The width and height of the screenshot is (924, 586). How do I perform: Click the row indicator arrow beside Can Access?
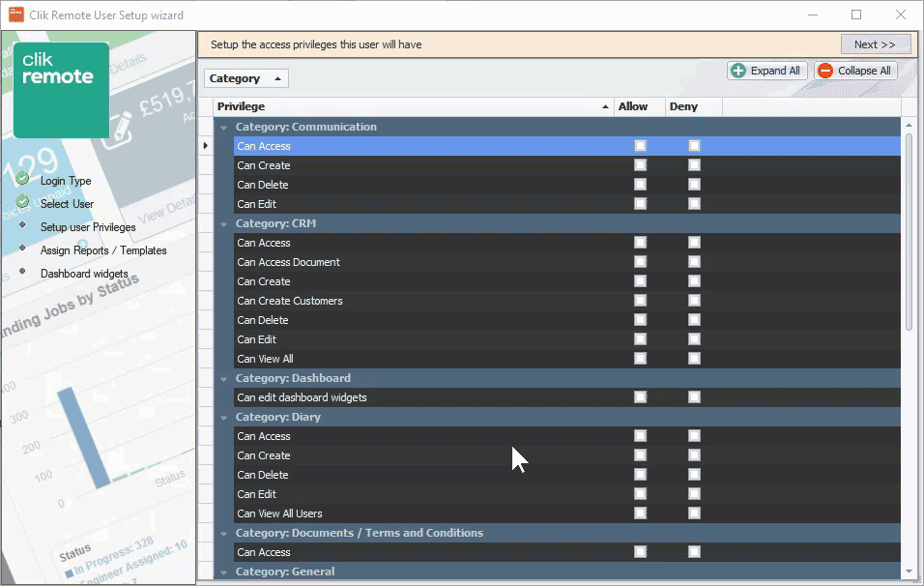click(206, 145)
